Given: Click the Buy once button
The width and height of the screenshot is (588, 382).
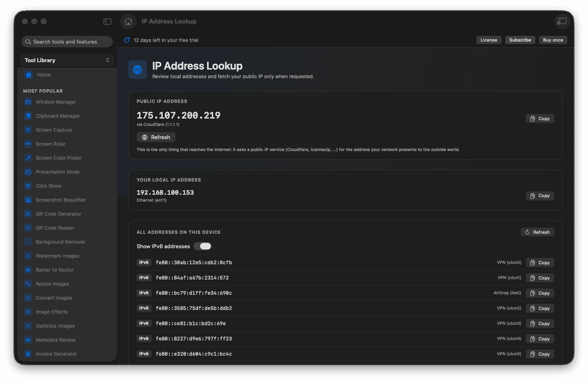Looking at the screenshot, I should (x=553, y=40).
